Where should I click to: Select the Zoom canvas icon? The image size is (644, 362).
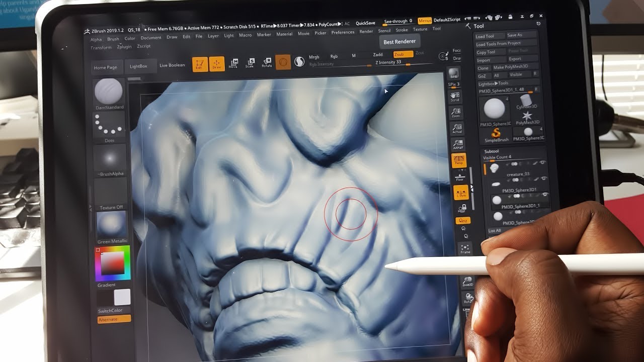[456, 113]
